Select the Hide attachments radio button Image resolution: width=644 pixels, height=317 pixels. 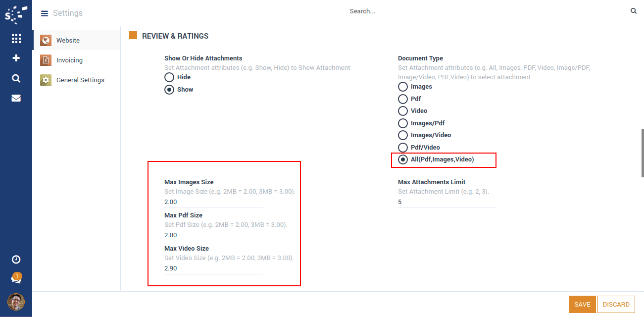pos(169,77)
